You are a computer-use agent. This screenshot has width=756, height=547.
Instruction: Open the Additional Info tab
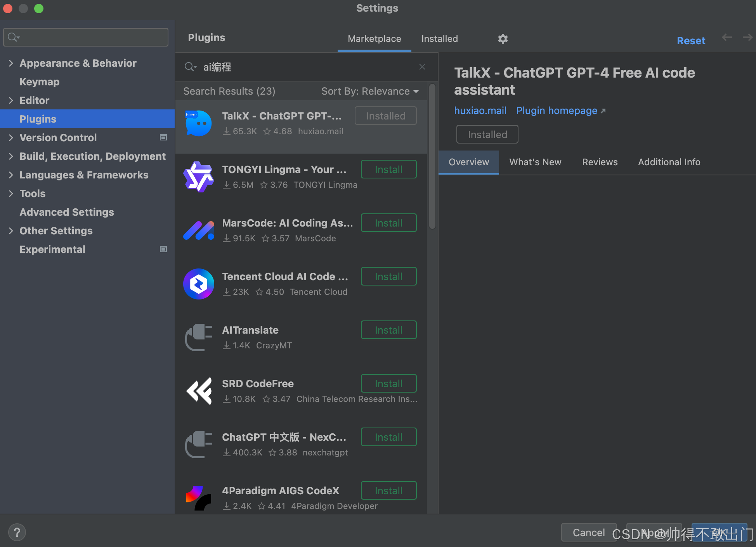[669, 162]
